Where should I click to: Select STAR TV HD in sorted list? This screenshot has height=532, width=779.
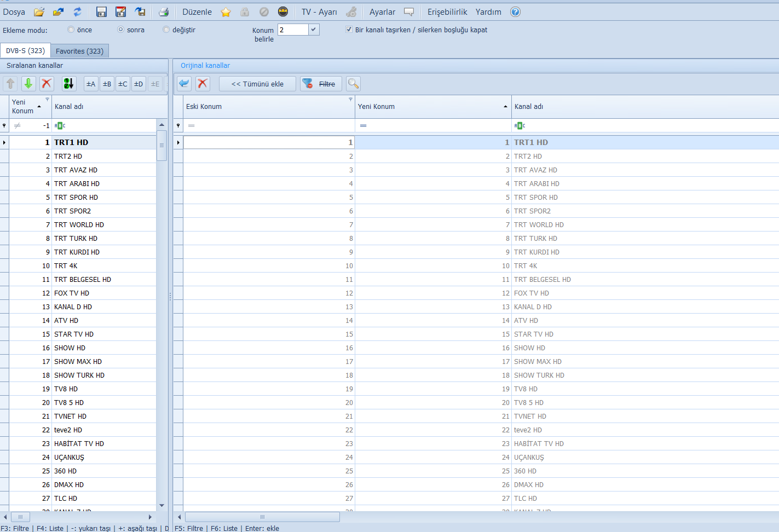[82, 334]
